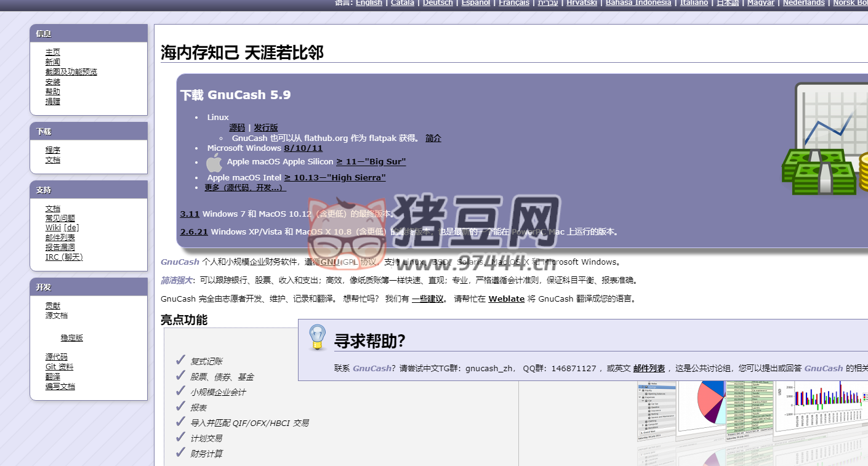Open 程序 under the 下载 section

point(52,150)
